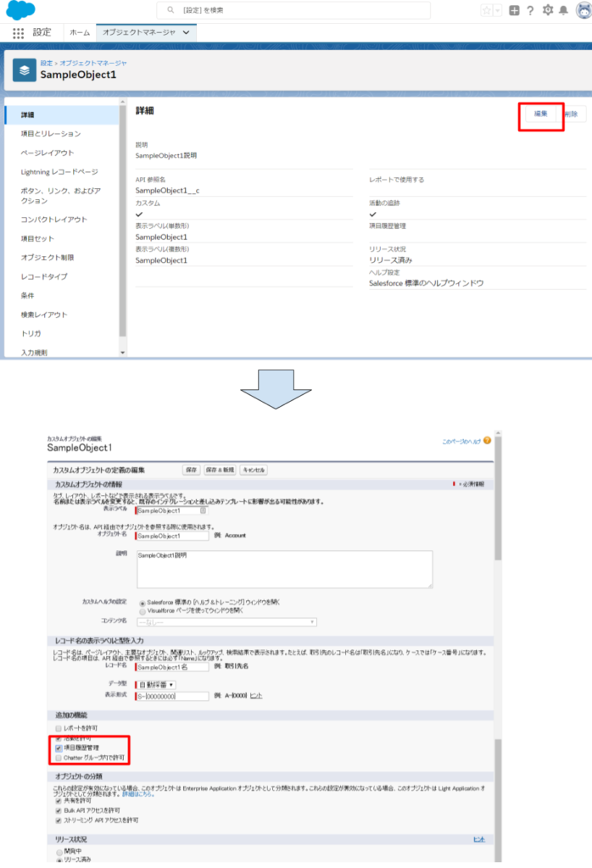This screenshot has width=592, height=868.
Task: Follow the 設定 breadcrumb link
Action: [x=46, y=63]
